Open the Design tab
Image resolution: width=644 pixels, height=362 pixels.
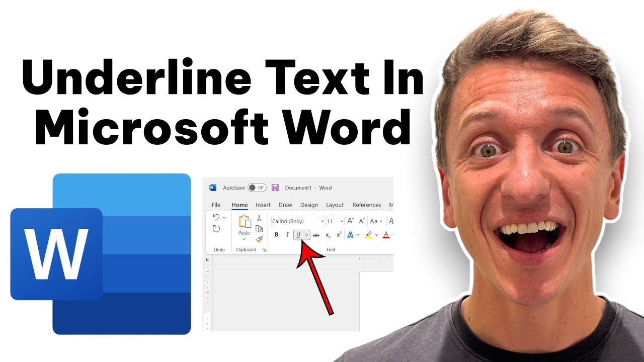pos(309,205)
